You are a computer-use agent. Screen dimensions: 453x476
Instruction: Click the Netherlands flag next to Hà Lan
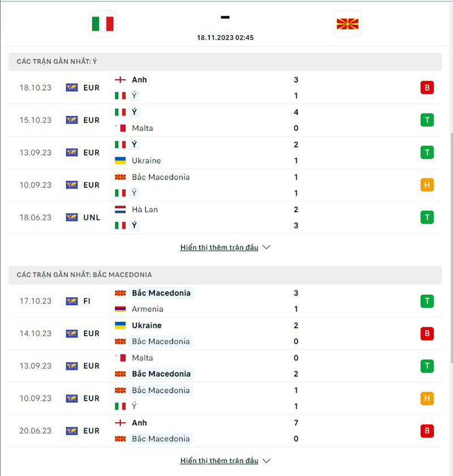click(x=120, y=209)
